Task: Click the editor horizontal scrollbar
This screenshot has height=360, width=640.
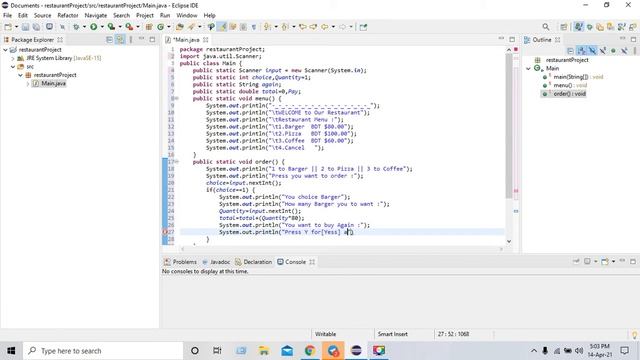Action: pos(342,248)
